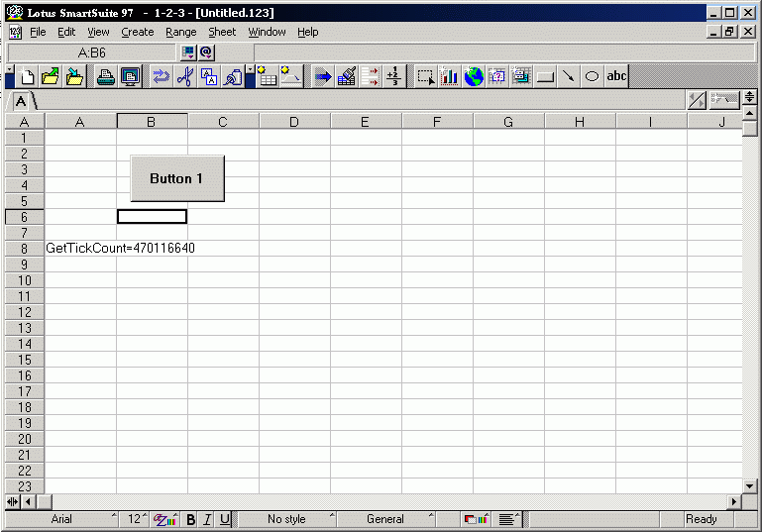Click the Print icon in the toolbar
The image size is (762, 532).
pos(105,76)
